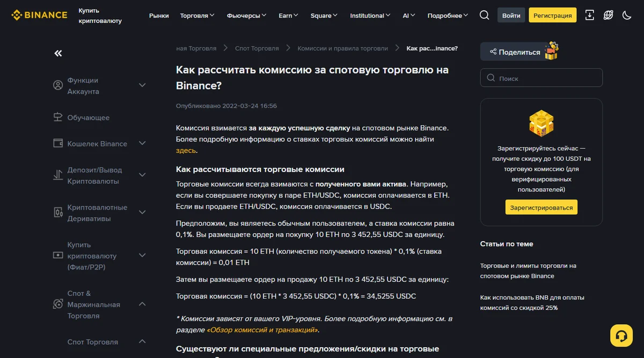Open Square dropdown menu

click(x=324, y=16)
